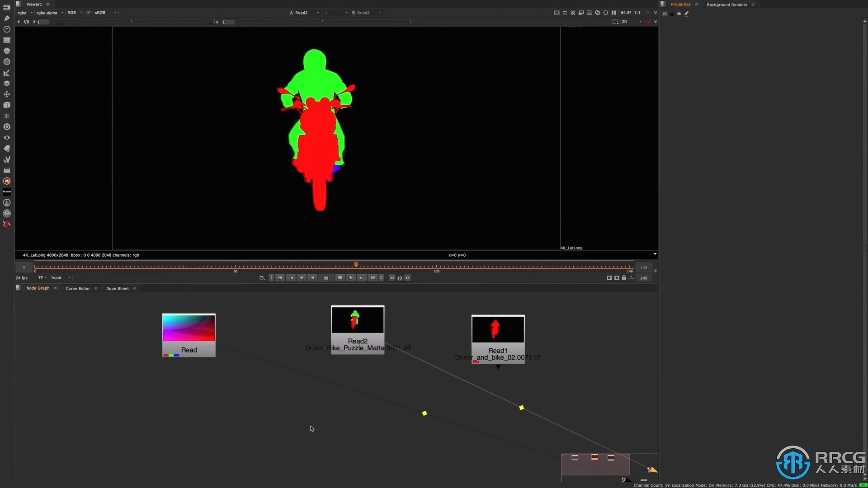This screenshot has width=868, height=488.
Task: Switch to Curve Editor tab
Action: coord(77,288)
